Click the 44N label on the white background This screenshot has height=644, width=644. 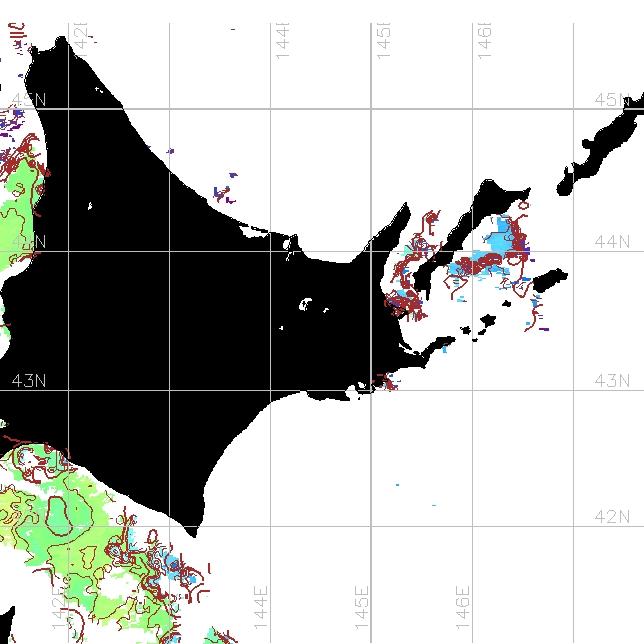[612, 242]
